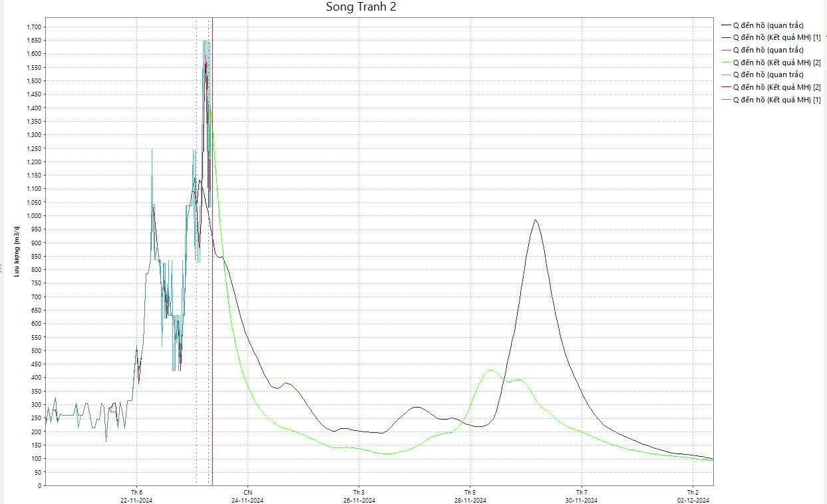The width and height of the screenshot is (827, 504).
Task: Click the blue curve's peak near 985 m3/s
Action: click(x=536, y=221)
